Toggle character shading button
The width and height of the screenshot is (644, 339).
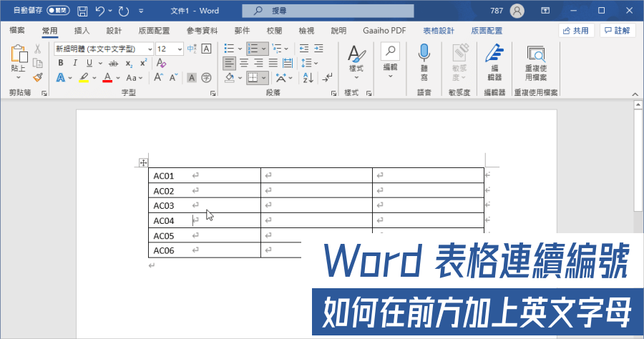click(191, 77)
